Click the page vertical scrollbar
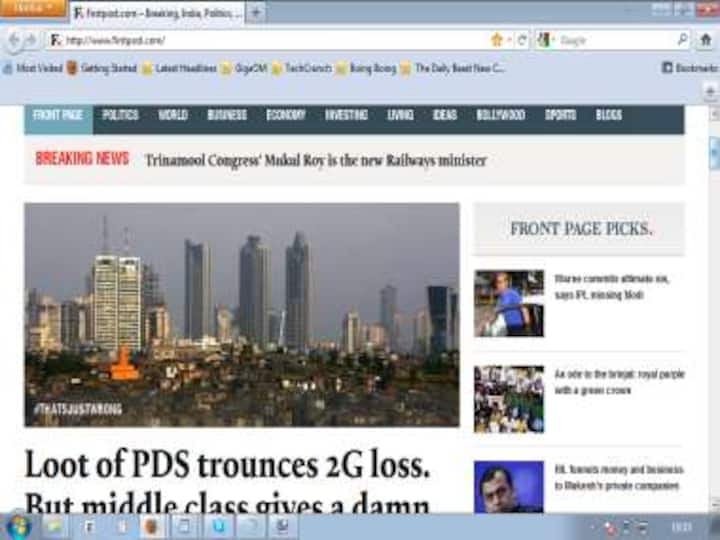 click(x=713, y=300)
